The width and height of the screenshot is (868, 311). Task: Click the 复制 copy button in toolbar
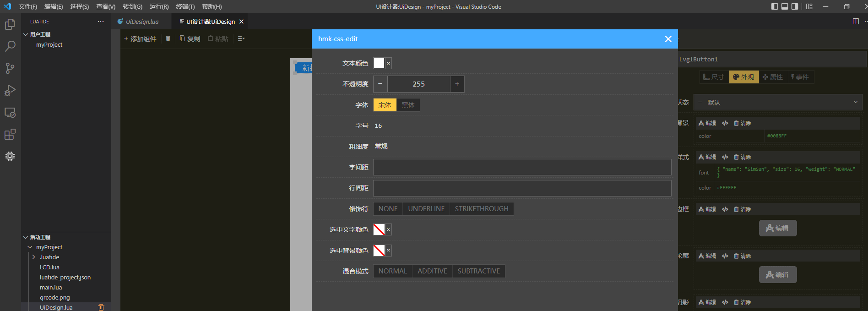coord(190,39)
